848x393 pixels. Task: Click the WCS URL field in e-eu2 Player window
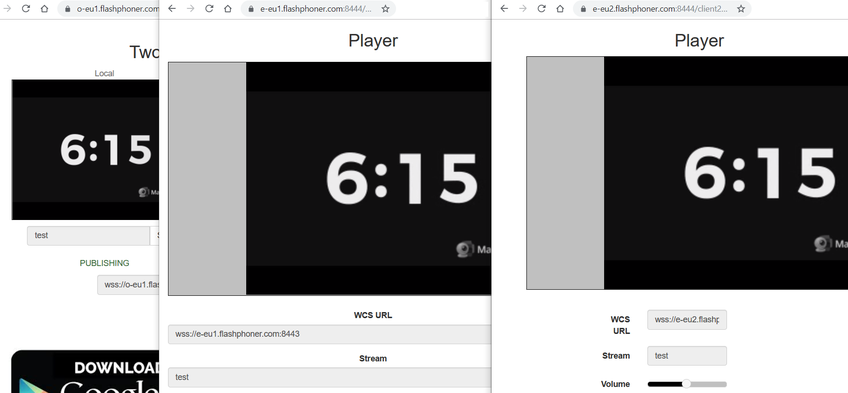tap(687, 319)
